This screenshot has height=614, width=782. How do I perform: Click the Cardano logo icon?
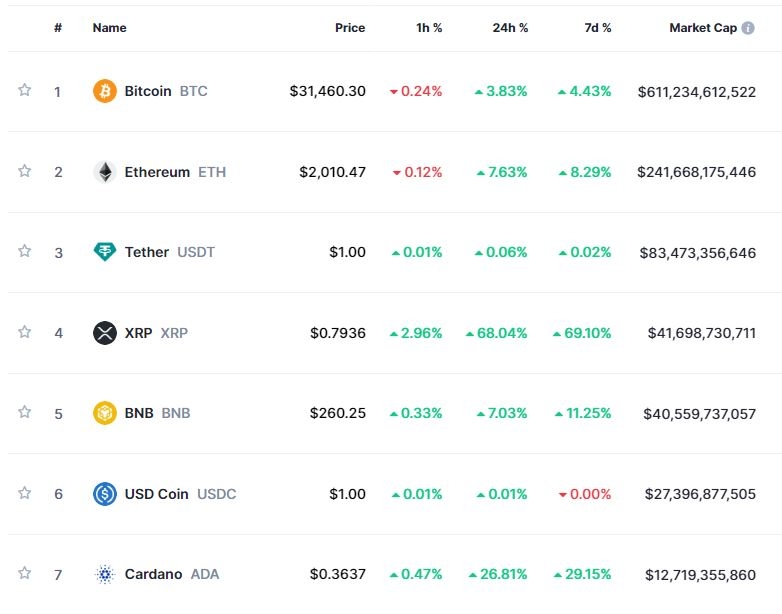pyautogui.click(x=105, y=574)
